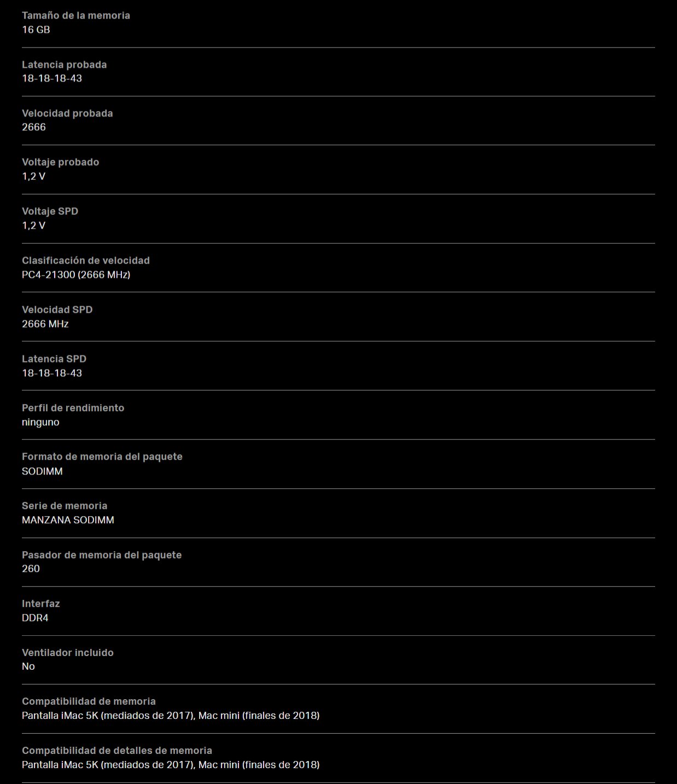Viewport: 677px width, 784px height.
Task: Click 'Formato de memoria del paquete' label
Action: (x=102, y=457)
